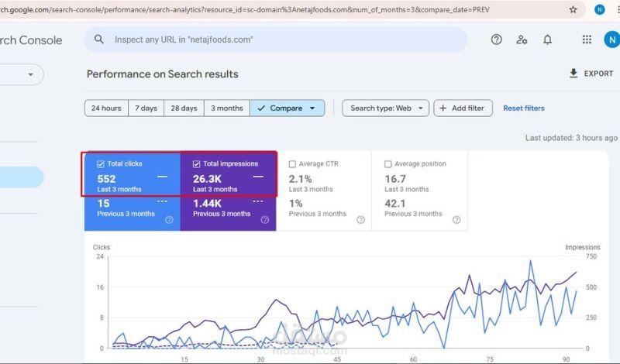Image resolution: width=620 pixels, height=364 pixels.
Task: Click the 16.7 average position value
Action: tap(395, 179)
